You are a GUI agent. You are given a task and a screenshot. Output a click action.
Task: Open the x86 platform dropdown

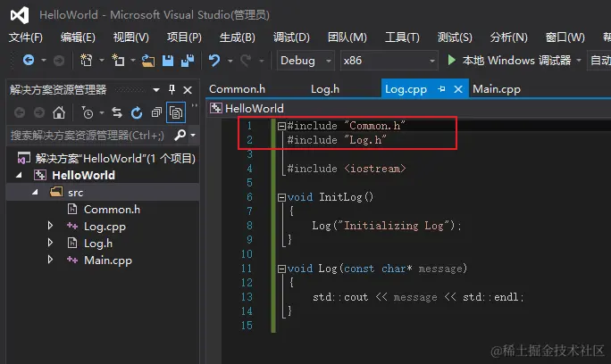pos(389,61)
